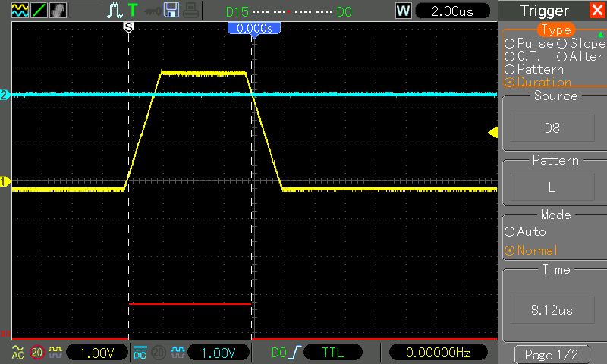This screenshot has width=607, height=364.
Task: Click the gray waveform persistence icon
Action: tap(58, 11)
